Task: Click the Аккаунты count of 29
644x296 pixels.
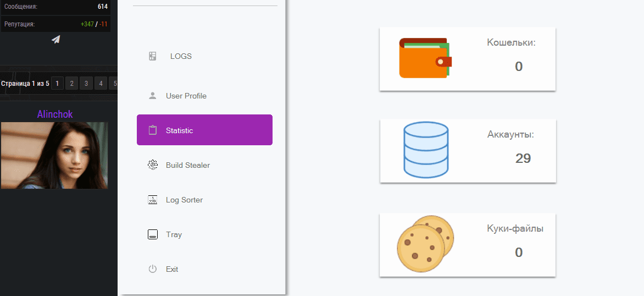Action: click(x=523, y=158)
